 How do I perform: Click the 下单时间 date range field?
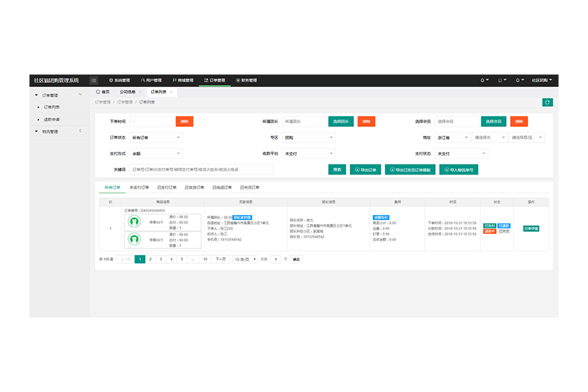coord(153,122)
